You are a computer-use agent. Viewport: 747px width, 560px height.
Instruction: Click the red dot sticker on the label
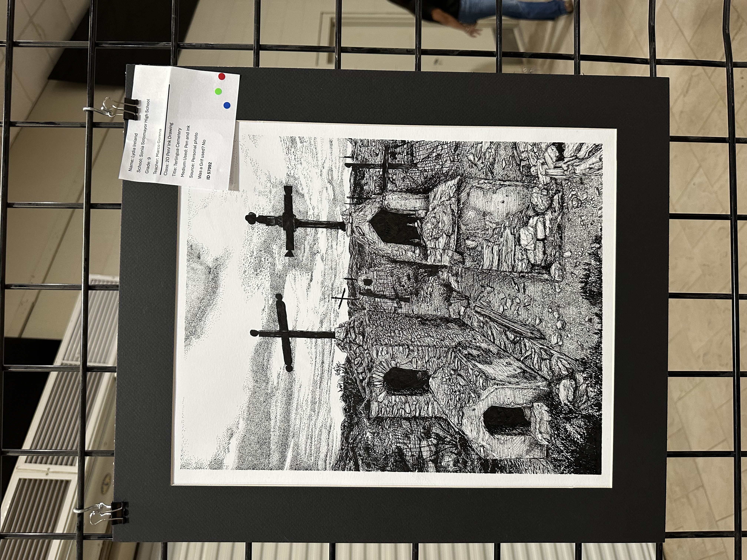222,76
